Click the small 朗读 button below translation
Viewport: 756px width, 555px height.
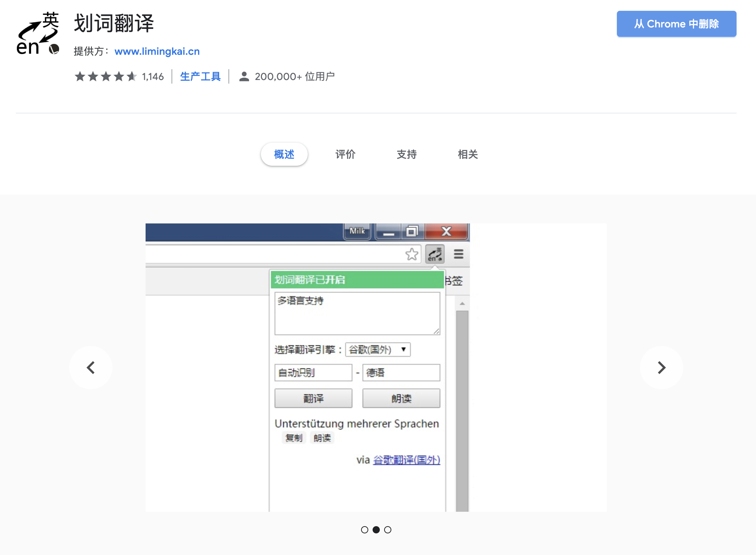point(322,438)
